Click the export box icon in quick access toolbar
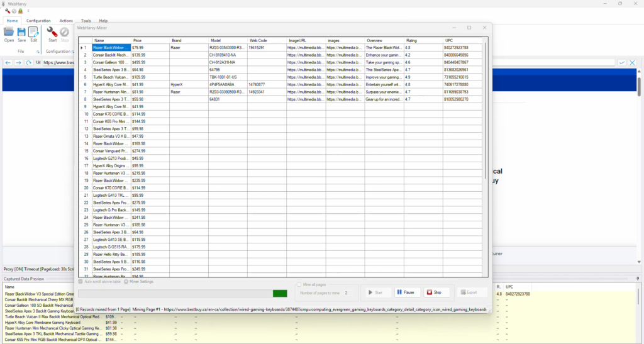 20,11
